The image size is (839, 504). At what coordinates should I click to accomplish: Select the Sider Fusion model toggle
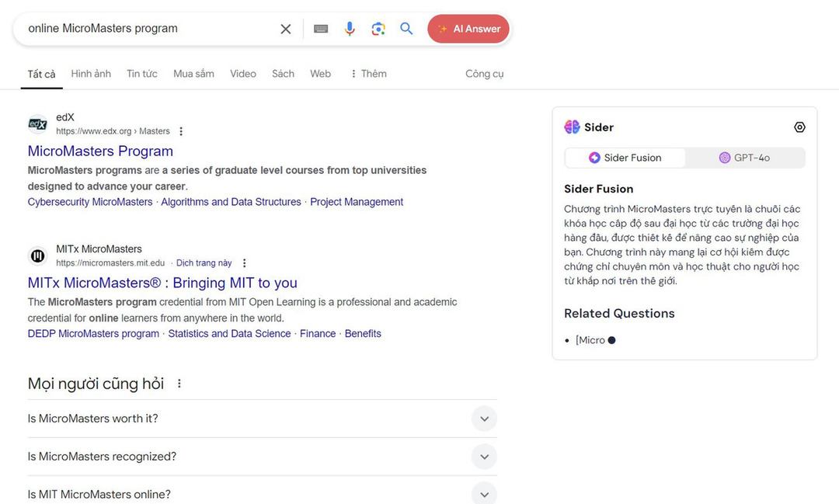click(625, 158)
